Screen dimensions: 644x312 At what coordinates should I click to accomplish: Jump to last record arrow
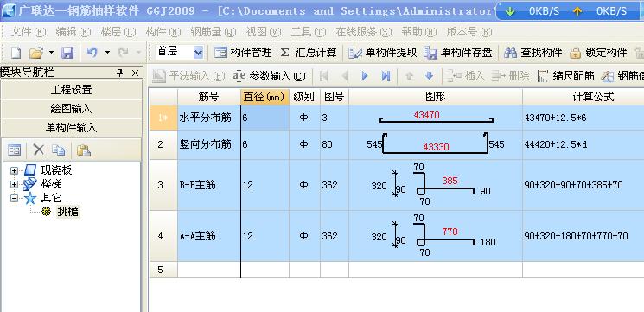[386, 76]
